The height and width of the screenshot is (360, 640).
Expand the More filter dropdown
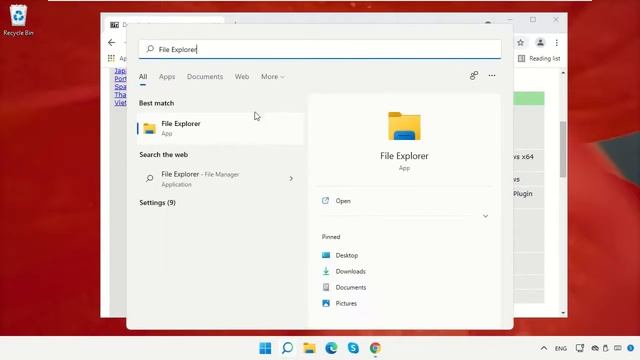[x=273, y=77]
